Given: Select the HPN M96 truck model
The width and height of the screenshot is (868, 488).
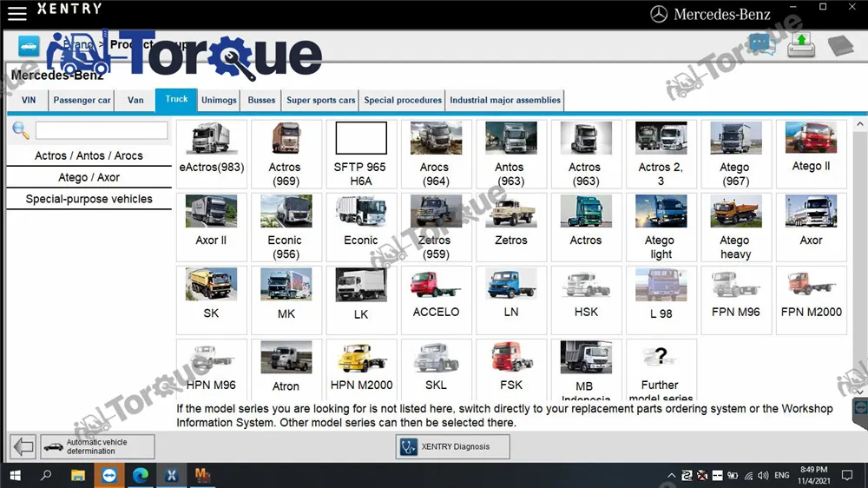Looking at the screenshot, I should tap(212, 369).
